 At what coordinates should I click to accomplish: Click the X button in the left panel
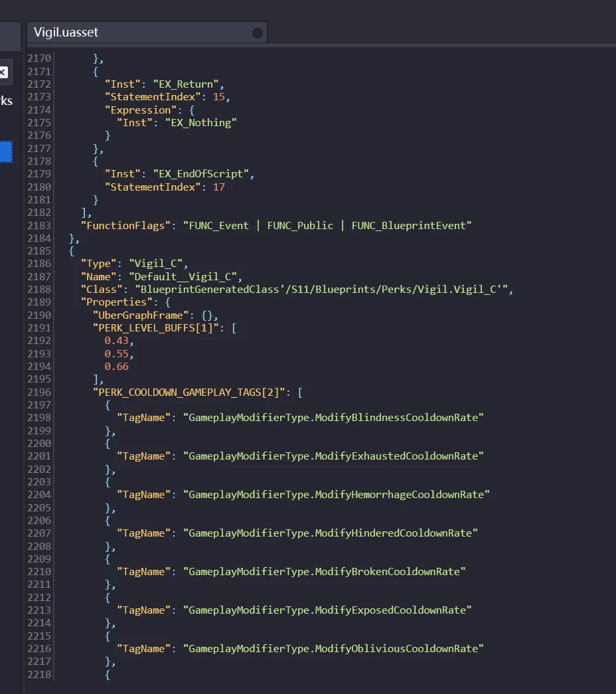coord(3,72)
